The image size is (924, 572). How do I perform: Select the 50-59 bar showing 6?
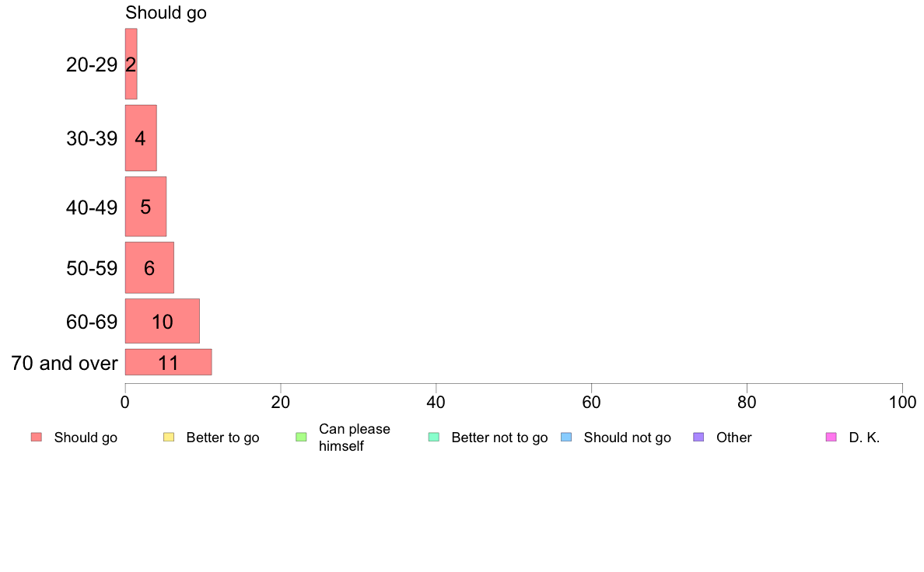tap(149, 267)
